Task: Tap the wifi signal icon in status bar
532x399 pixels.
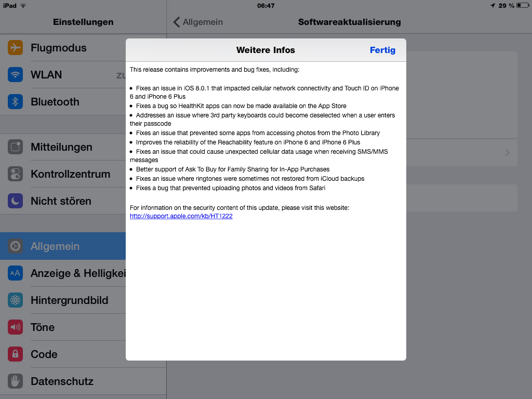Action: [x=23, y=5]
